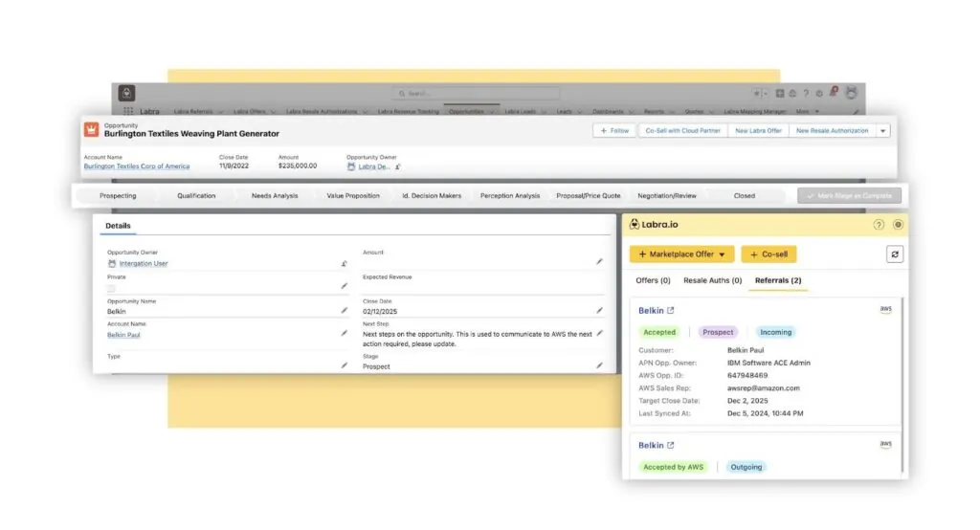This screenshot has height=530, width=980.
Task: Select the Negotiation/Review stage
Action: (x=667, y=195)
